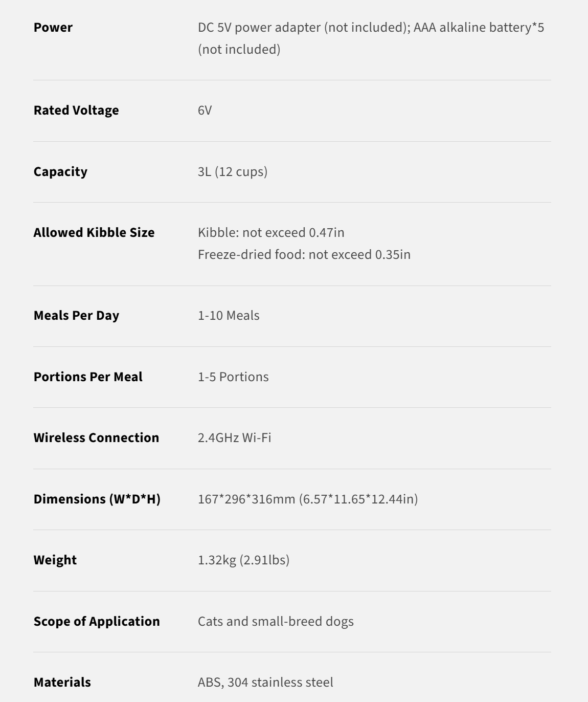The image size is (588, 702).
Task: Click the ABS, 304 stainless steel text
Action: click(x=265, y=683)
